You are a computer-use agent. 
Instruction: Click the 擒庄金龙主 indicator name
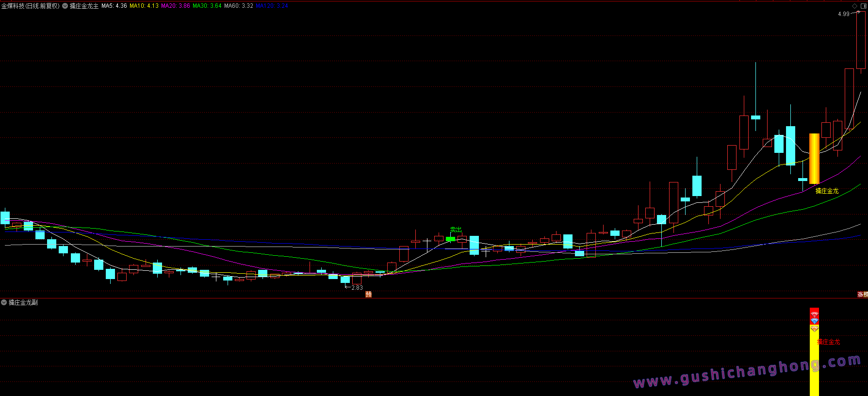tap(84, 6)
